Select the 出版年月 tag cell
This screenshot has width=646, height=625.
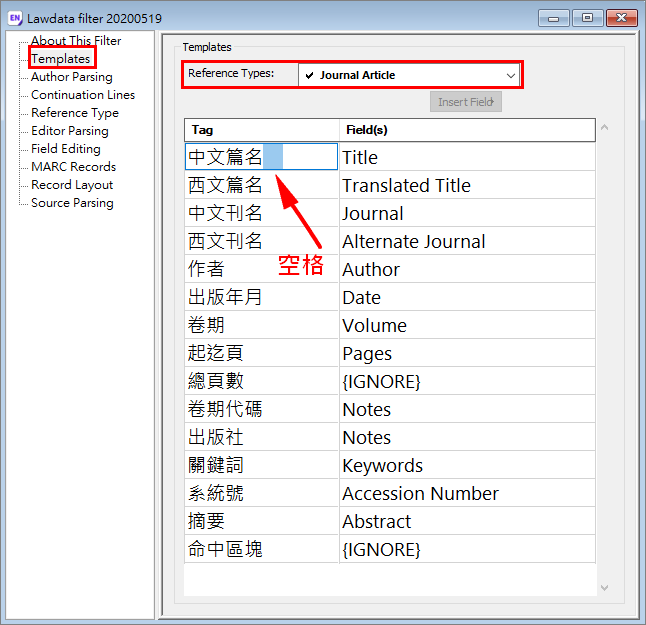pos(261,297)
